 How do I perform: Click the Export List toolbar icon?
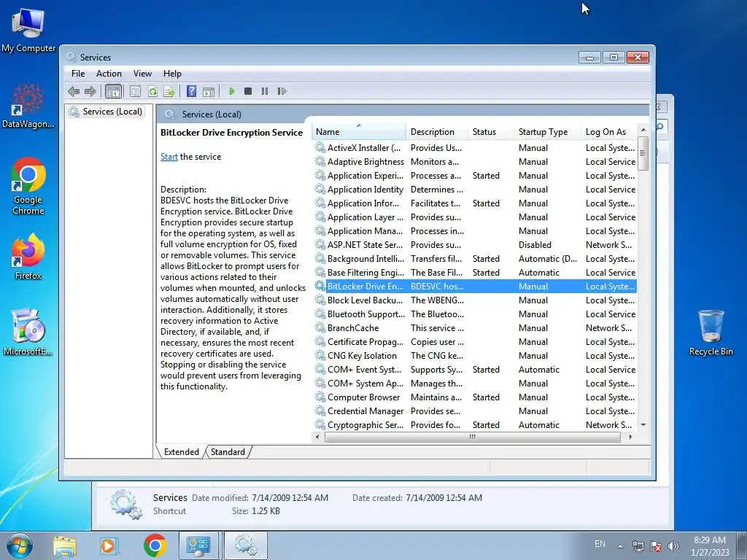point(169,91)
